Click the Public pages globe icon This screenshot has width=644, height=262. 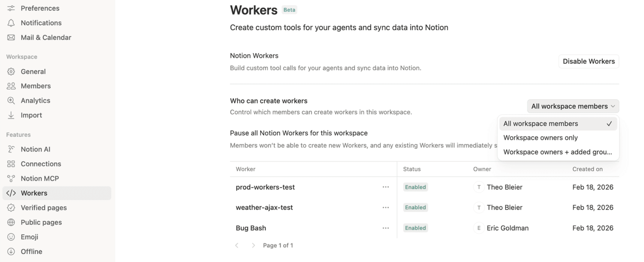11,222
